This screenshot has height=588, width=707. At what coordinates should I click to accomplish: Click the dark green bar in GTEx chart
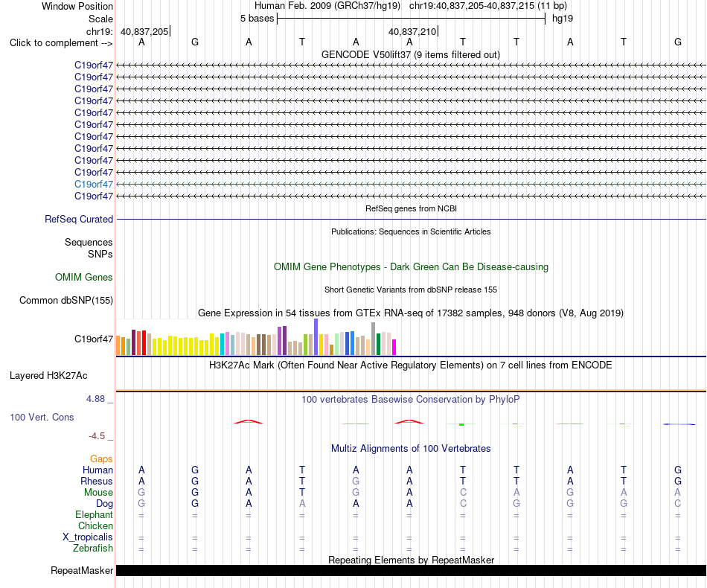tap(379, 344)
